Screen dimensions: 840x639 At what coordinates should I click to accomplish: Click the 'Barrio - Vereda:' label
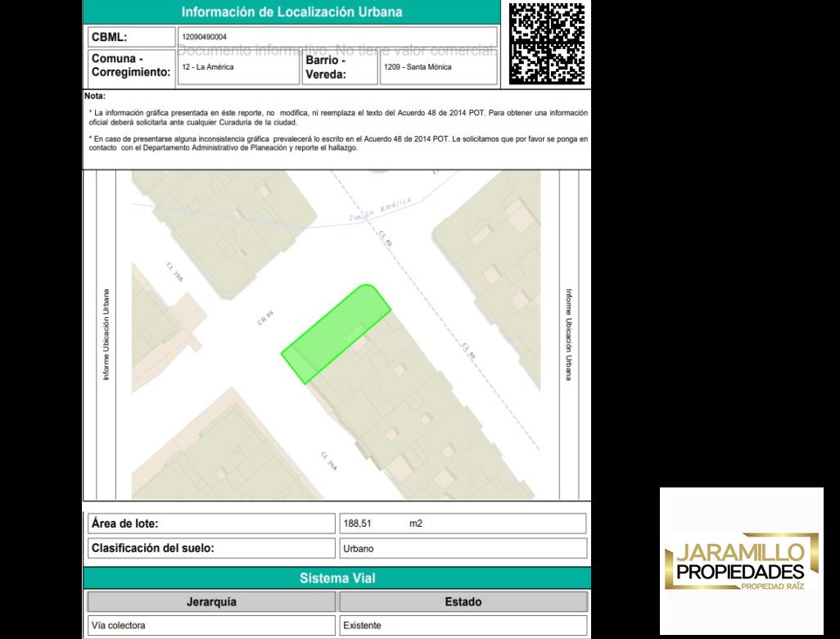coord(326,67)
